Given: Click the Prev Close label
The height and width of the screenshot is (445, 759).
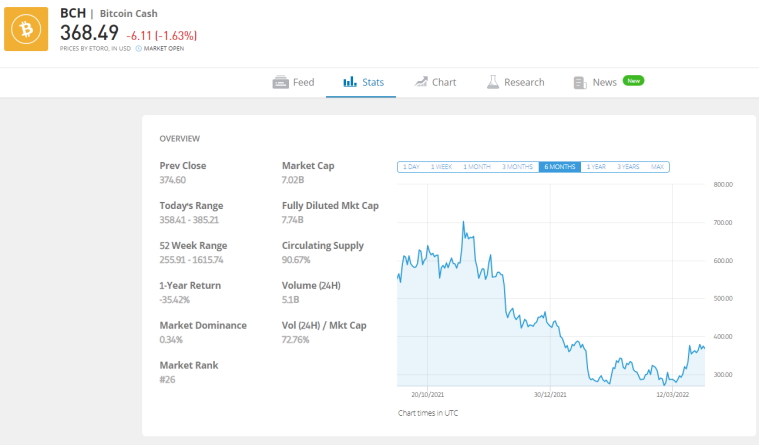Looking at the screenshot, I should coord(183,166).
